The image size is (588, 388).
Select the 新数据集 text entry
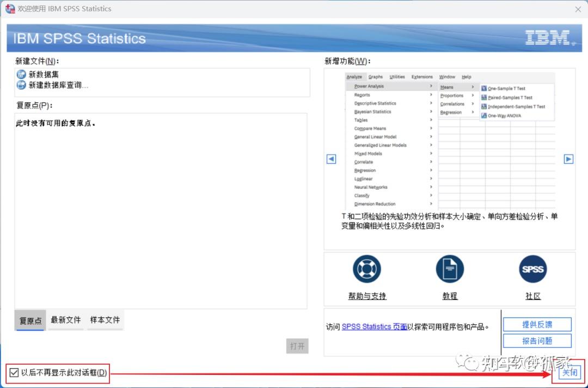pyautogui.click(x=44, y=75)
